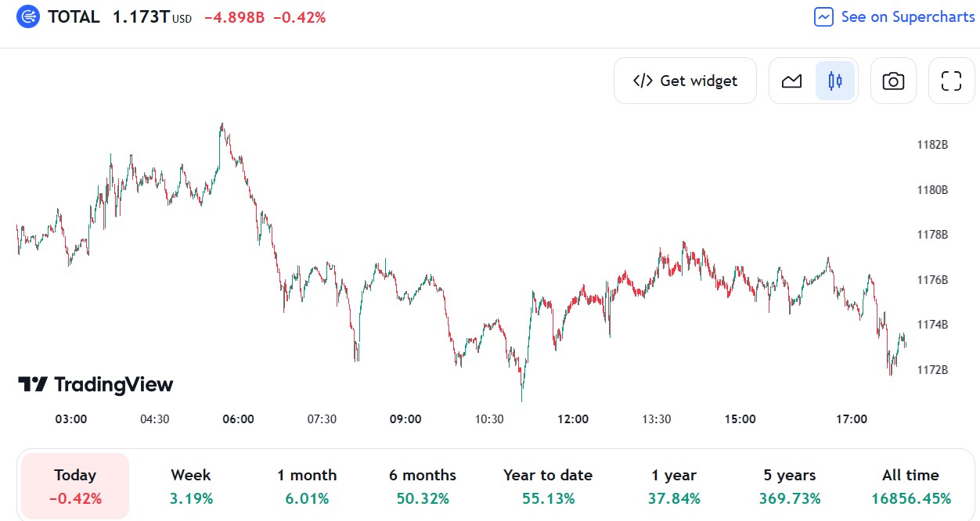The height and width of the screenshot is (521, 980).
Task: Open See on Supercharts link
Action: (x=907, y=16)
